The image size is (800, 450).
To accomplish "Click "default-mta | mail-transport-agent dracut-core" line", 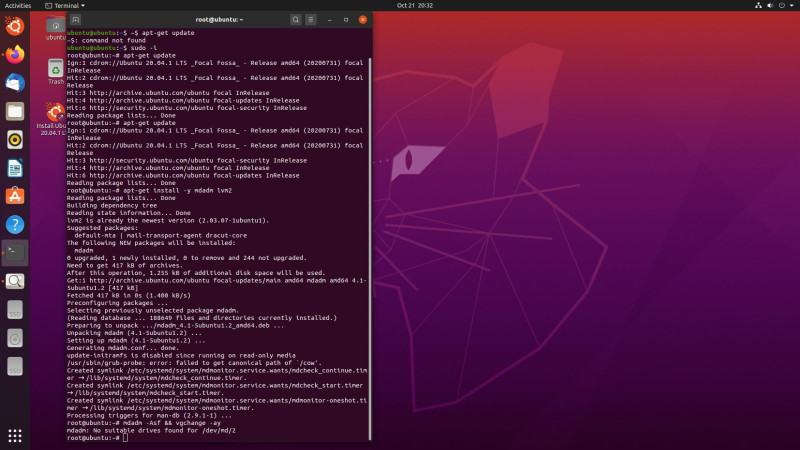I will (161, 235).
